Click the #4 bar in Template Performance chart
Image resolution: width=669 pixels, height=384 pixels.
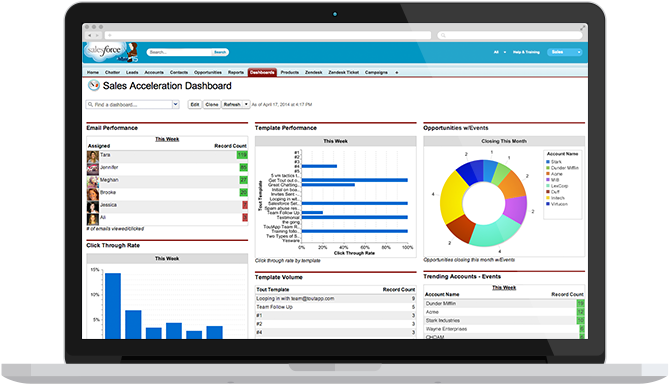coord(319,166)
